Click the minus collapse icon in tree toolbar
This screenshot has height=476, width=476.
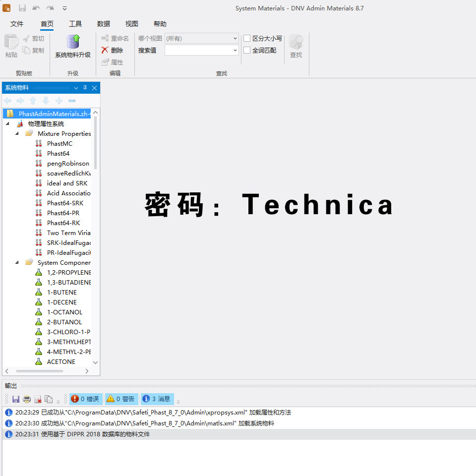click(72, 101)
